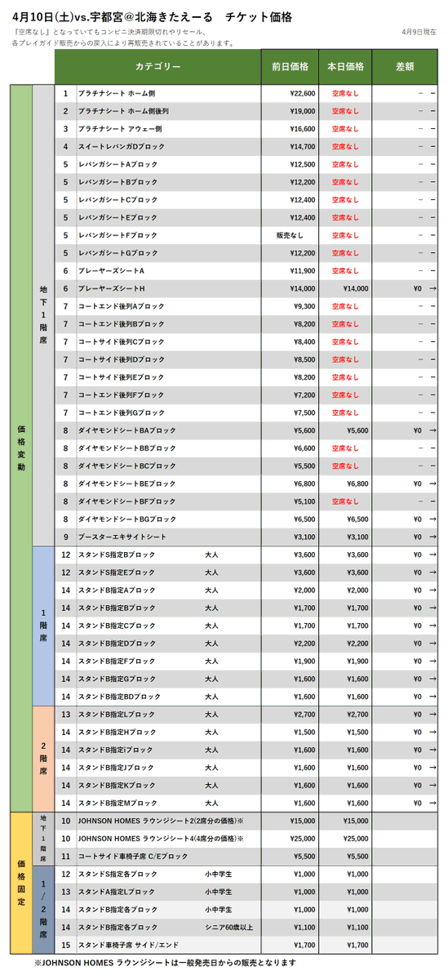The image size is (448, 980).
Task: Click the 2階席 section label
Action: click(43, 759)
